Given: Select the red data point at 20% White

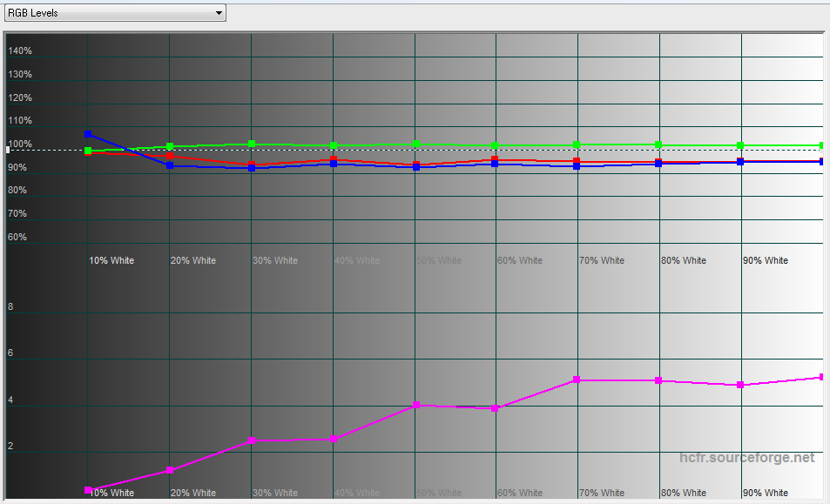Looking at the screenshot, I should point(170,156).
